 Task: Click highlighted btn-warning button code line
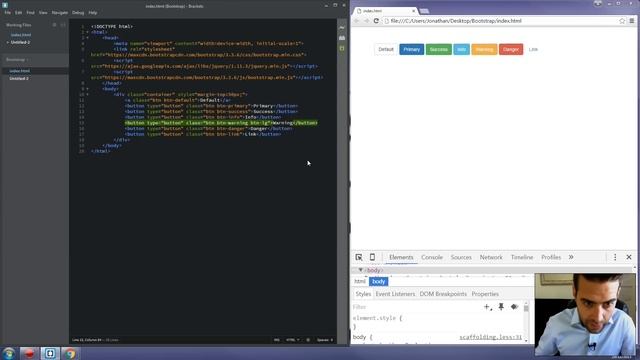[x=221, y=123]
